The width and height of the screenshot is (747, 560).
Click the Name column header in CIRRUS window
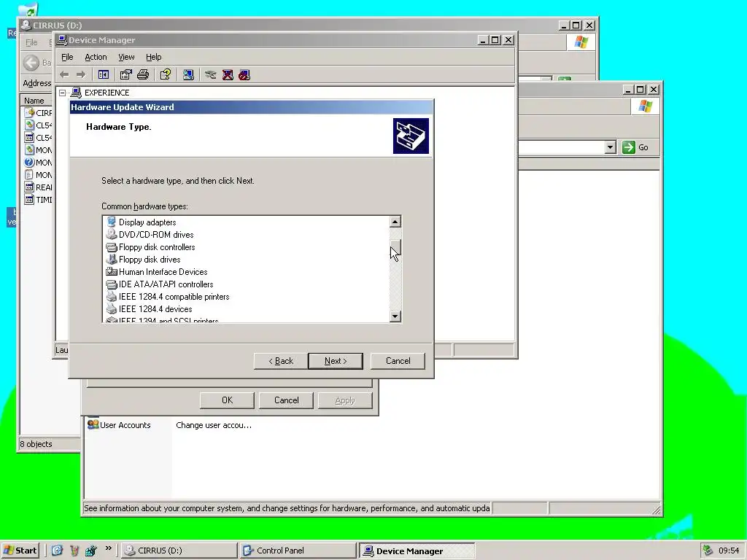[x=36, y=101]
